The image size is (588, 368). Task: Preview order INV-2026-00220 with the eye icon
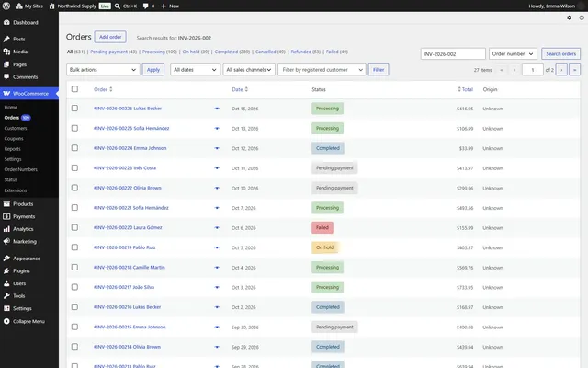click(x=217, y=228)
